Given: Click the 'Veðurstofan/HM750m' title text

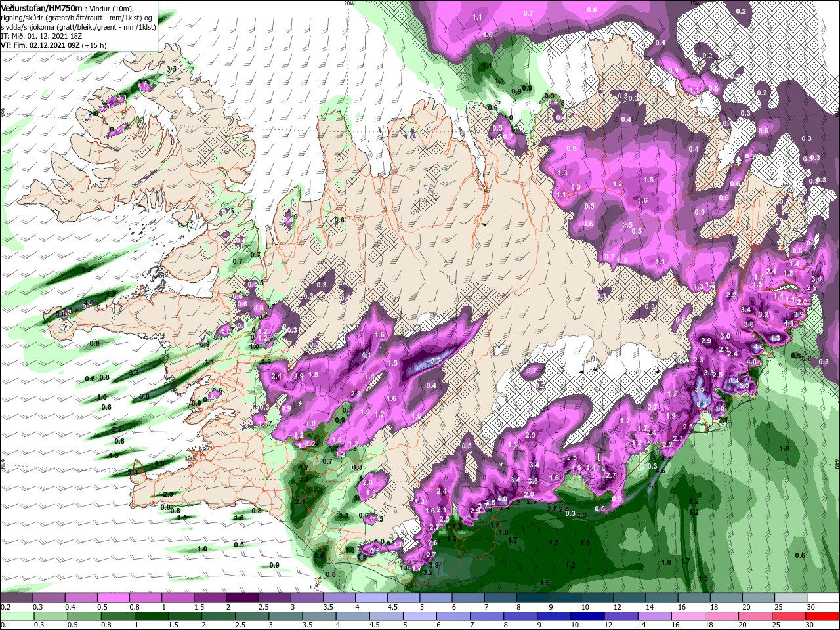Looking at the screenshot, I should 41,7.
